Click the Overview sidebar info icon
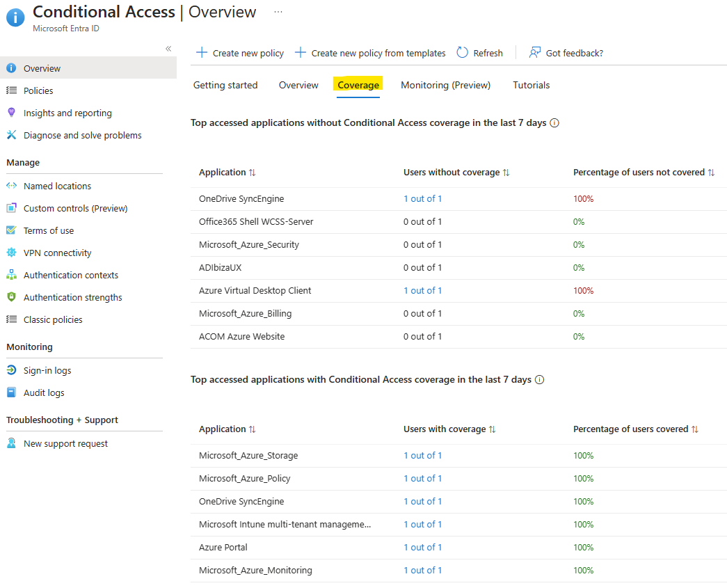 click(12, 68)
